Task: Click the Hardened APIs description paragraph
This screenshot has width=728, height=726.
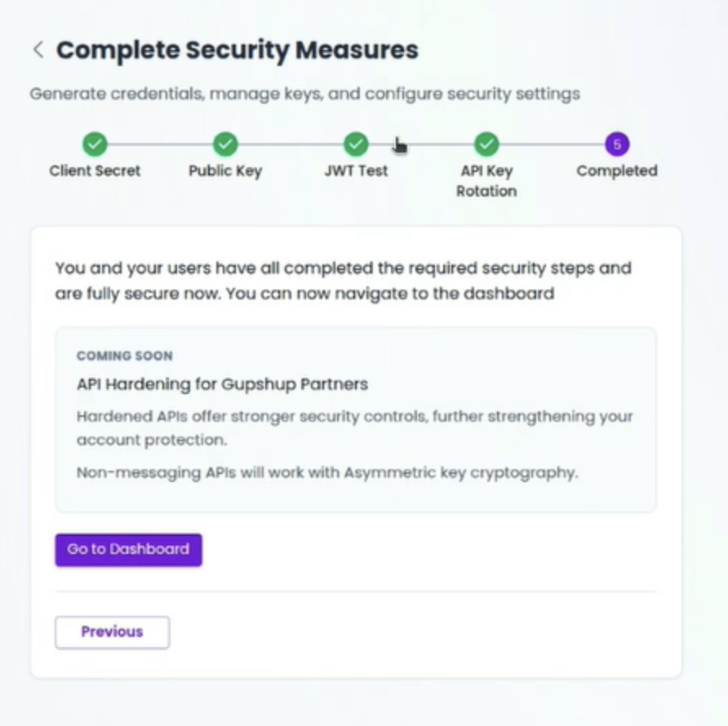Action: [x=355, y=428]
